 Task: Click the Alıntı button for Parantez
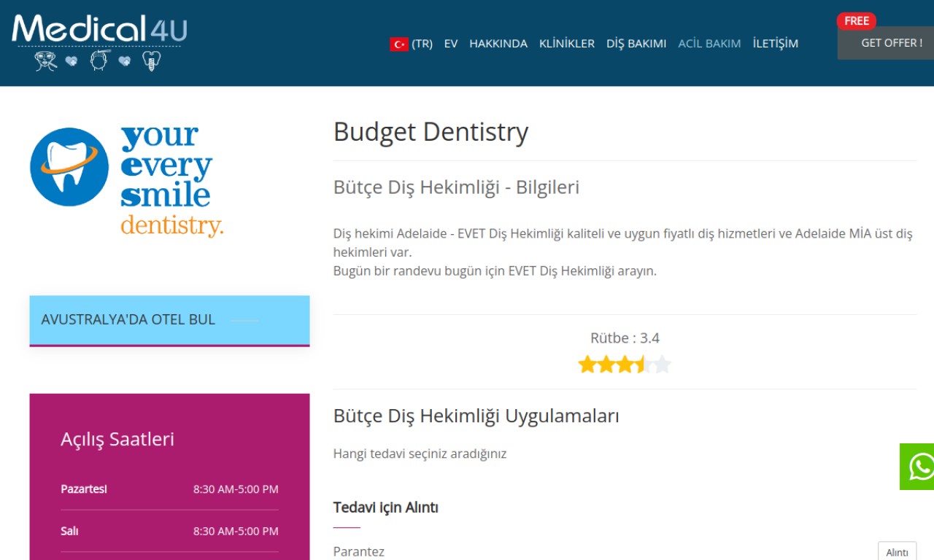click(x=896, y=552)
